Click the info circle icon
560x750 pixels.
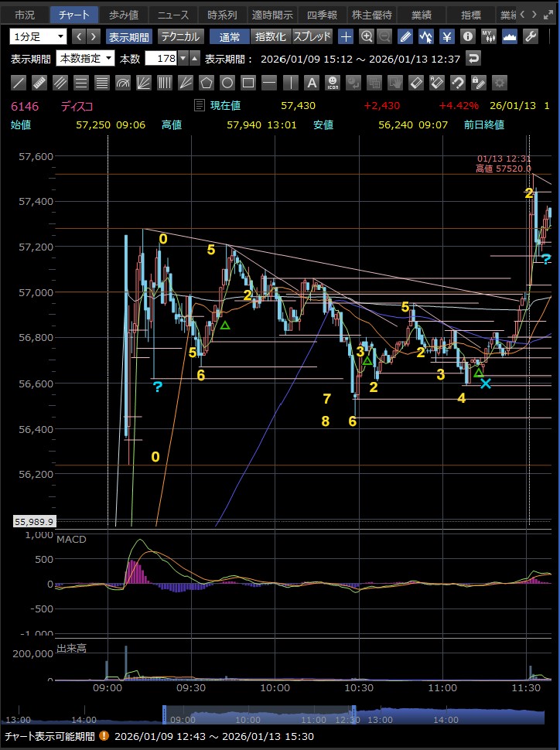coord(468,36)
